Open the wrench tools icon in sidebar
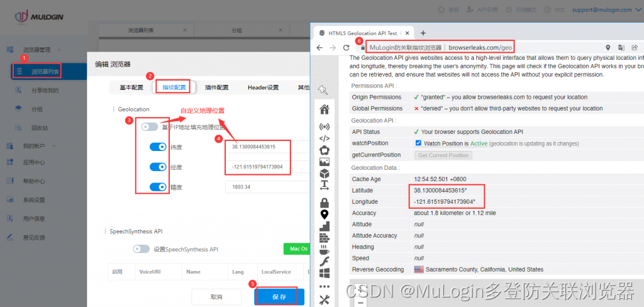 (x=324, y=299)
